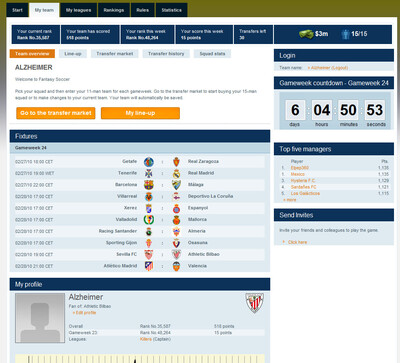Click the Athletic Bilbao crest in My profile

point(255,303)
